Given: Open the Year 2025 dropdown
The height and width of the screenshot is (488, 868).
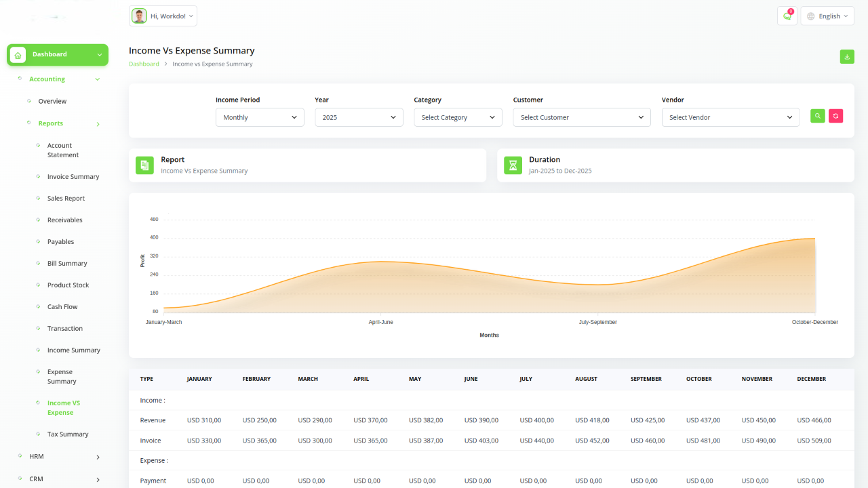Looking at the screenshot, I should (359, 117).
